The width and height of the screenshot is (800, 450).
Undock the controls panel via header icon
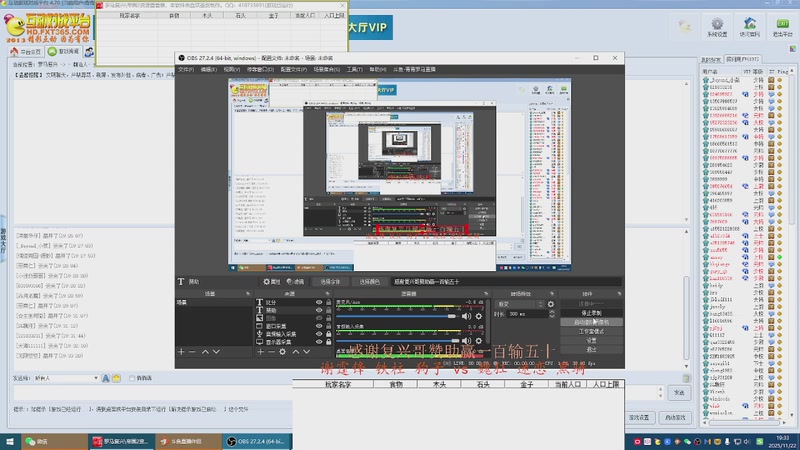click(x=619, y=294)
